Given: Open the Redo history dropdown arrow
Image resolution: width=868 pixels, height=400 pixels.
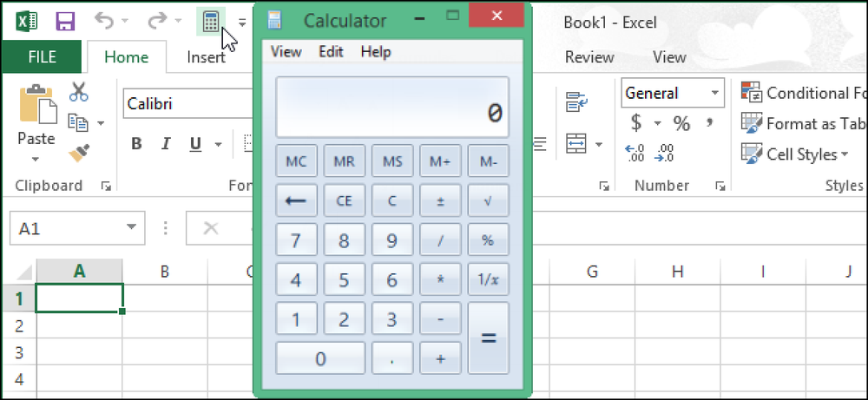Looking at the screenshot, I should (x=178, y=22).
